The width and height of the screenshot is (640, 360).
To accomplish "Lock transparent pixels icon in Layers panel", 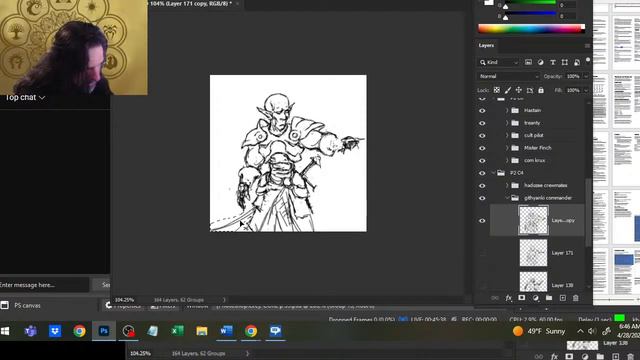I will [x=497, y=90].
